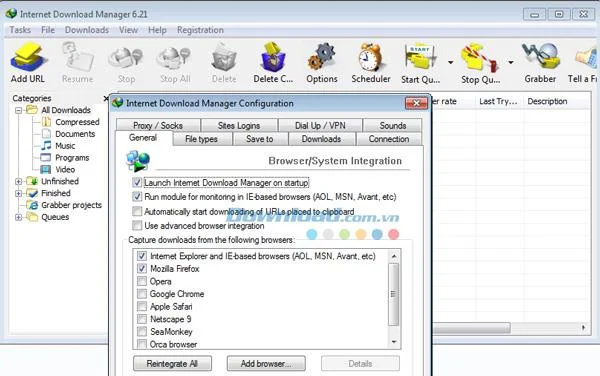The image size is (600, 376).
Task: Toggle Run module for monitoring IE-based browsers
Action: click(x=137, y=197)
